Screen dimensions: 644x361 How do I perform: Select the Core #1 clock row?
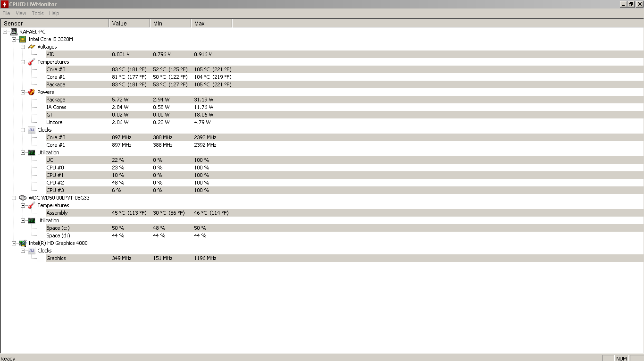click(x=344, y=145)
